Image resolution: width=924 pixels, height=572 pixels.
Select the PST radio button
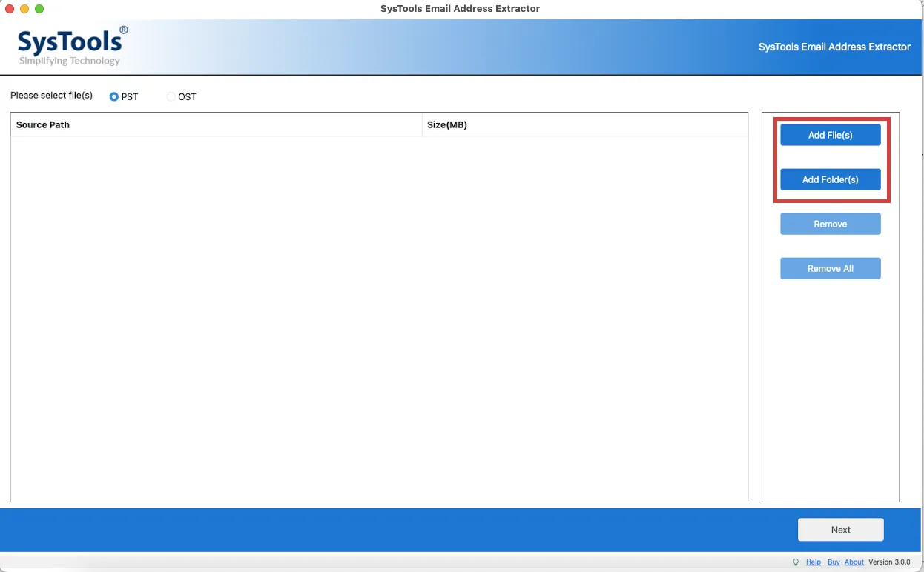point(114,96)
